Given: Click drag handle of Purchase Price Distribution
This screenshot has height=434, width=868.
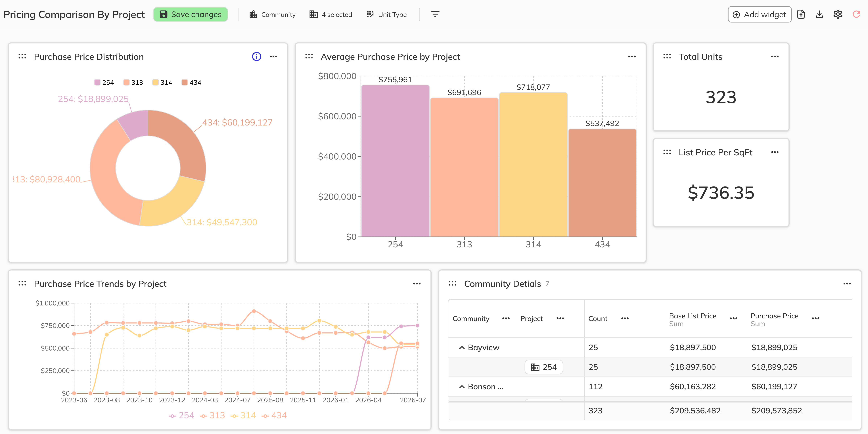Looking at the screenshot, I should pos(22,57).
